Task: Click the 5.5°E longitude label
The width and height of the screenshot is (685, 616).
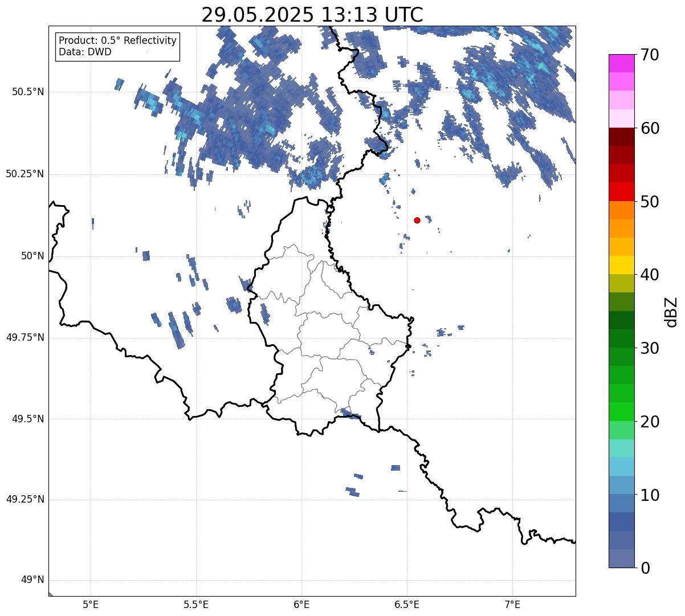Action: (x=196, y=605)
